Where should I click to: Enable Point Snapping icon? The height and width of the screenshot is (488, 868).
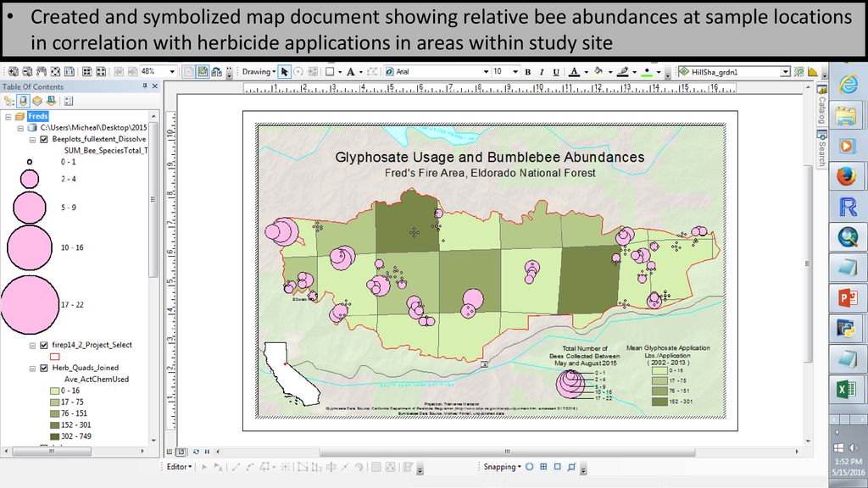coord(530,467)
